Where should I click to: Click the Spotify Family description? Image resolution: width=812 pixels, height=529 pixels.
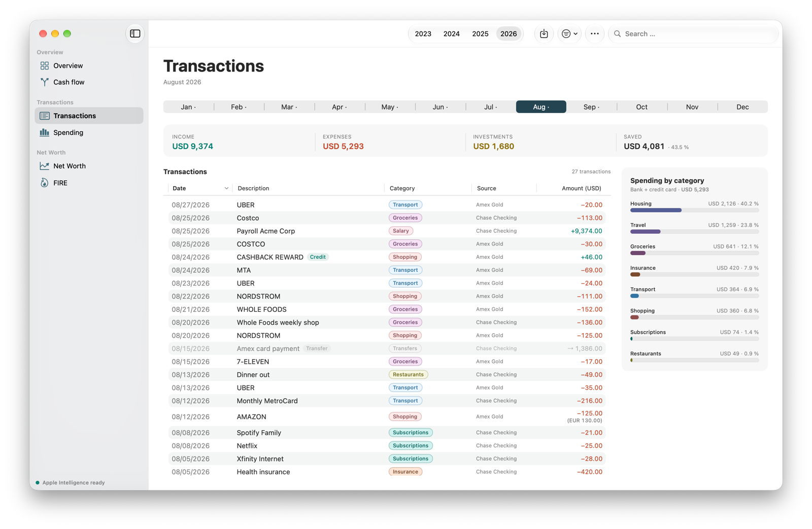(x=259, y=433)
